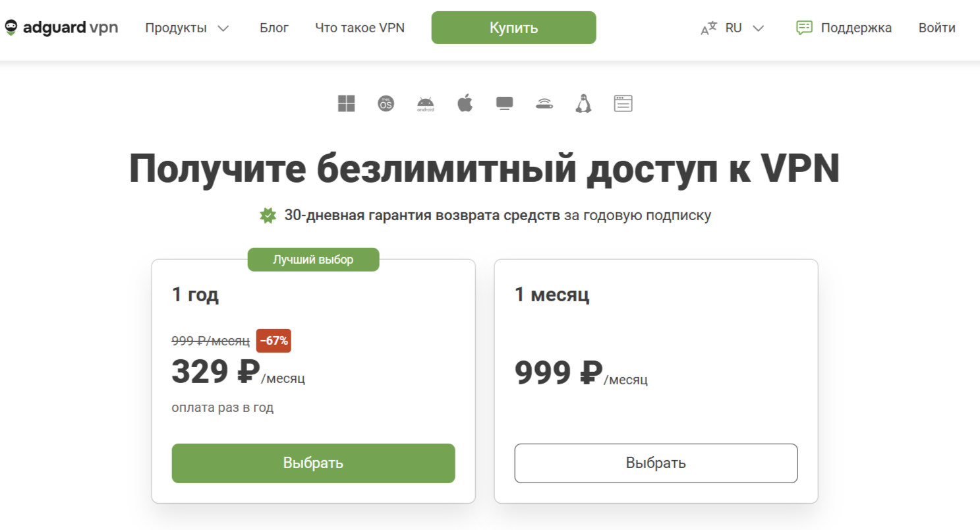Open the Блог page
980x530 pixels.
(x=274, y=28)
